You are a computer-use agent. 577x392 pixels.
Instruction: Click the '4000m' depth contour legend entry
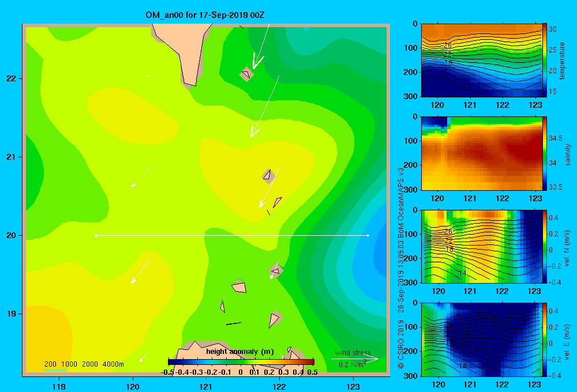[x=113, y=364]
